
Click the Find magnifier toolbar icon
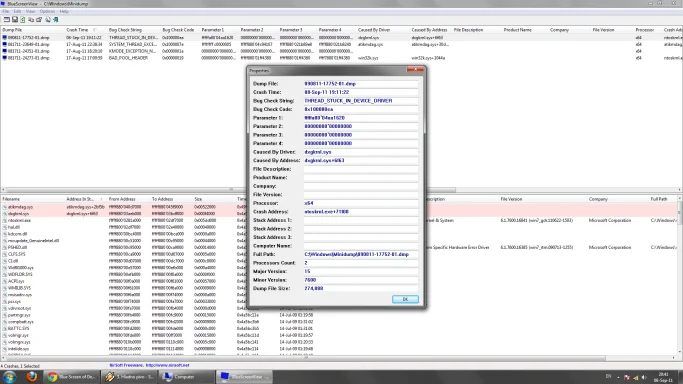(47, 20)
